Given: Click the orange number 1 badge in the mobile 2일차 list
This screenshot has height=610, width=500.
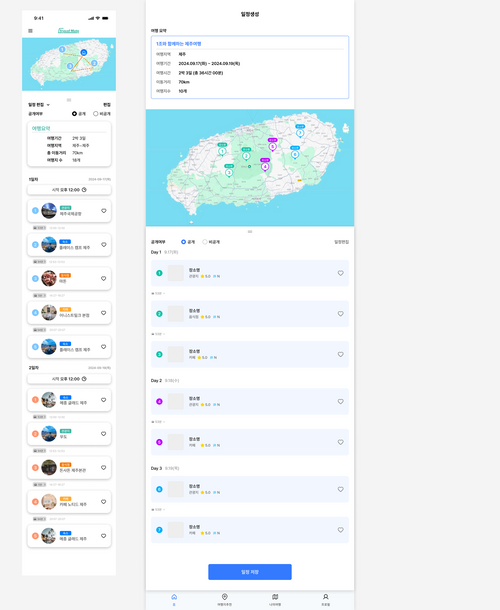Looking at the screenshot, I should [x=35, y=400].
